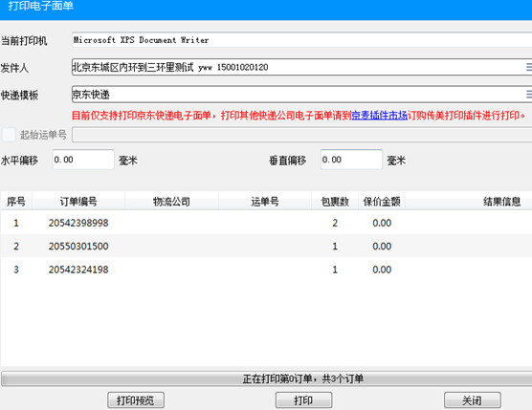Click the 运单号 column header
Image resolution: width=532 pixels, height=410 pixels.
pyautogui.click(x=265, y=202)
